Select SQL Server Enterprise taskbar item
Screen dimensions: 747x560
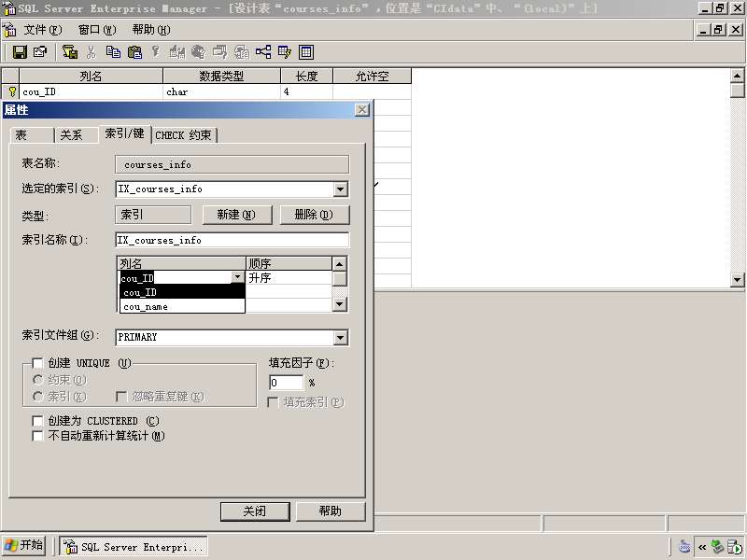click(134, 546)
